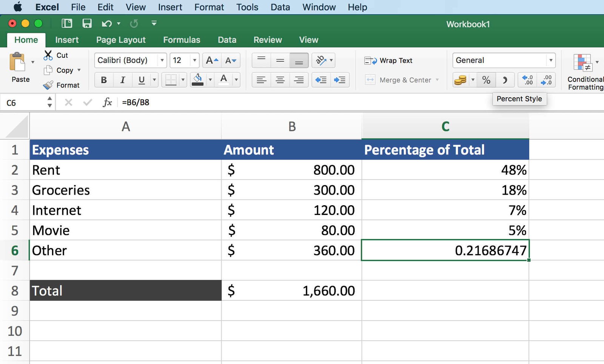This screenshot has width=604, height=364.
Task: Toggle Wrap Text for the selection
Action: pyautogui.click(x=389, y=60)
